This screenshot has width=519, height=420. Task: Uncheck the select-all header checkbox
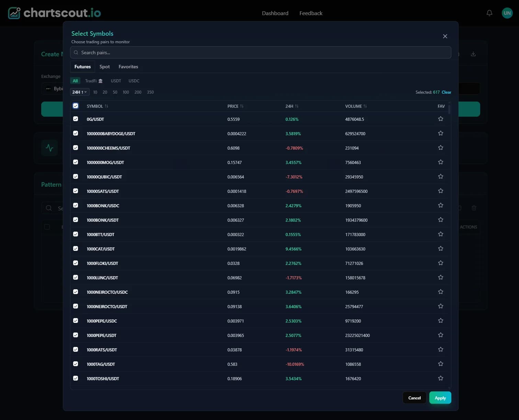(76, 105)
